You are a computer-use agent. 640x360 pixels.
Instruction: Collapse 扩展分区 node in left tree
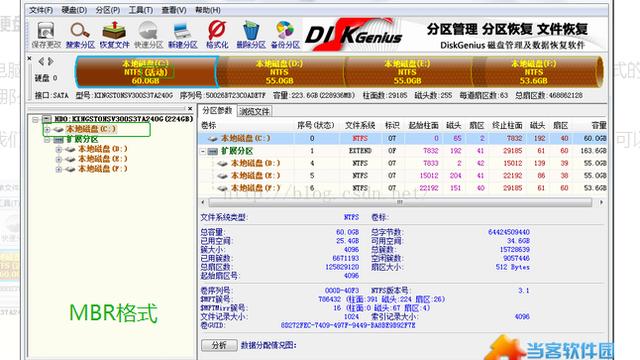pos(47,140)
